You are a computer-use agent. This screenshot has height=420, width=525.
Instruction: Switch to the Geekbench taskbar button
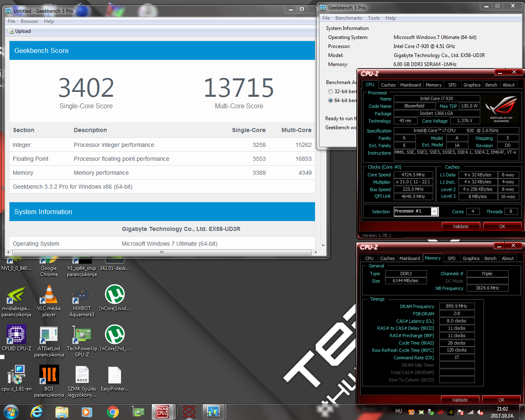click(x=214, y=412)
